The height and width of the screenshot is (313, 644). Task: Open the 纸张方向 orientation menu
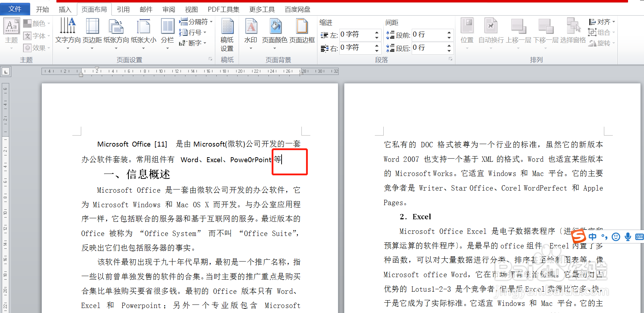click(116, 34)
